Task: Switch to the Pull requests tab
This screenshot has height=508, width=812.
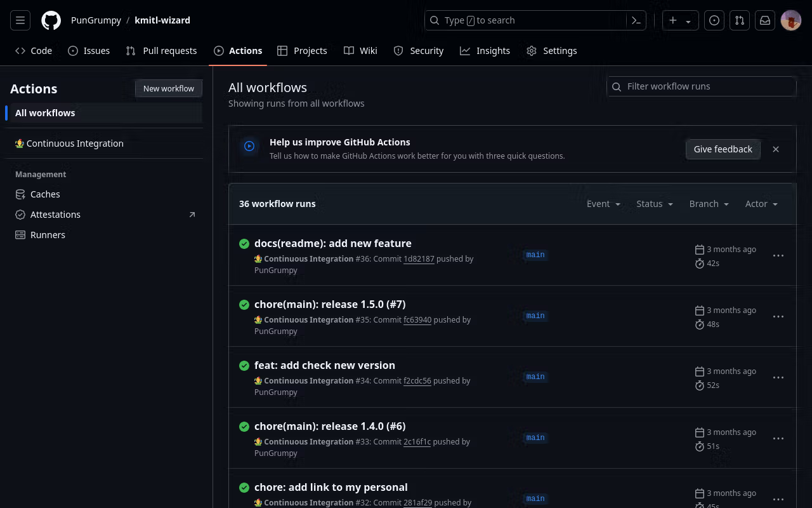Action: (162, 51)
